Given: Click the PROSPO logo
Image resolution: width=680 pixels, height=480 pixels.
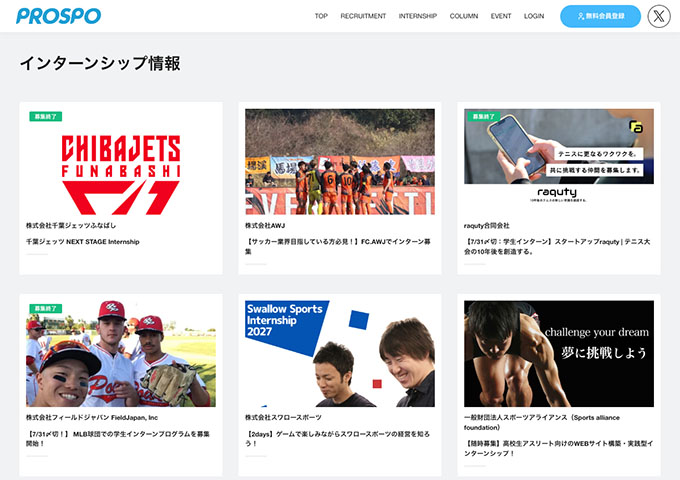Looking at the screenshot, I should [x=58, y=16].
